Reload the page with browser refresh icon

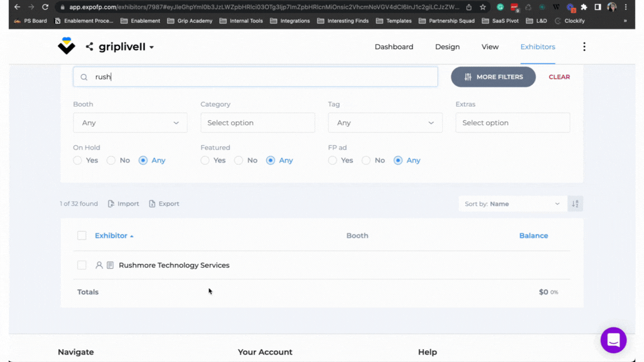(x=45, y=7)
